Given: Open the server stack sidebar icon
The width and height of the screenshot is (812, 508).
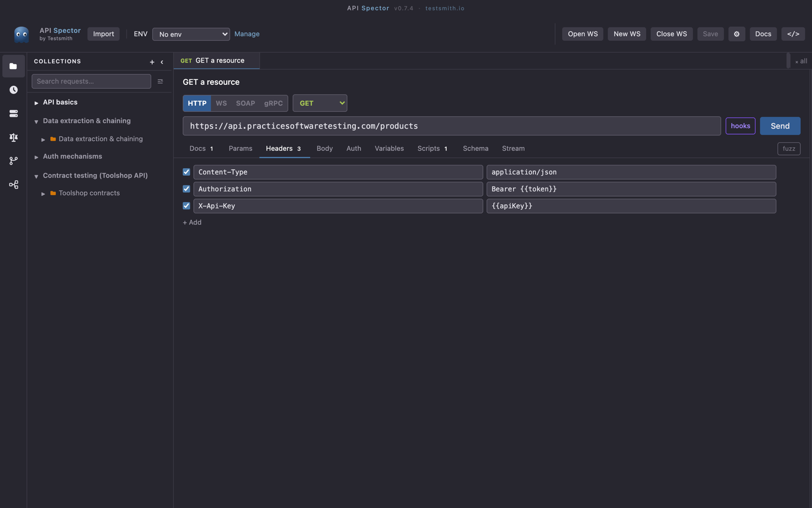Looking at the screenshot, I should pyautogui.click(x=13, y=114).
